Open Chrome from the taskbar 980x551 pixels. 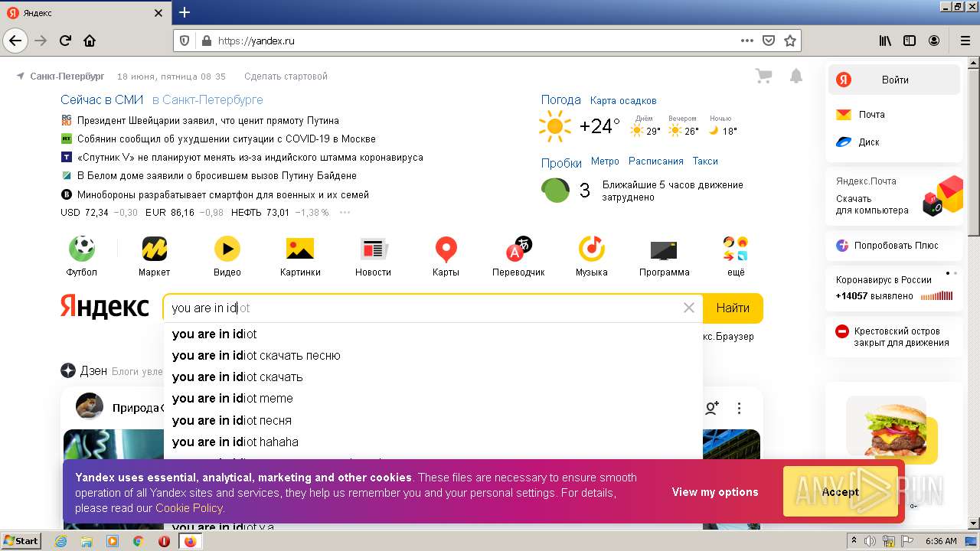[x=138, y=541]
